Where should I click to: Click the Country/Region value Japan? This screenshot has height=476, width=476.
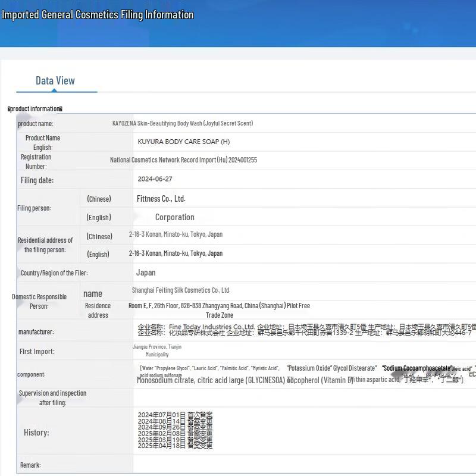coord(146,273)
